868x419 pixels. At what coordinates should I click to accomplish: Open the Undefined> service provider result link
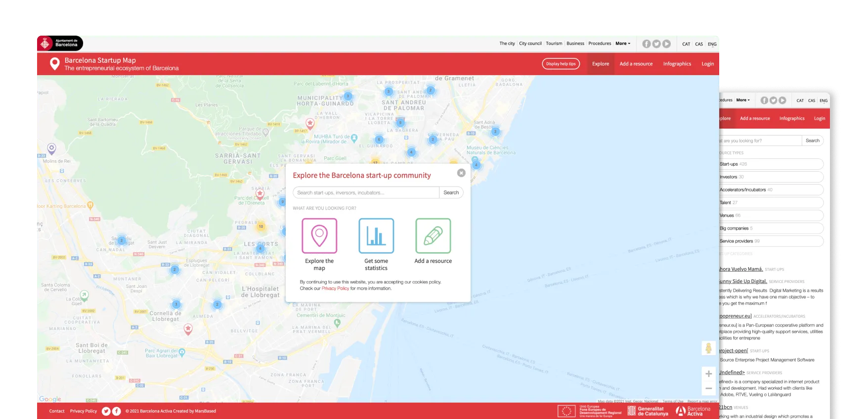click(x=732, y=372)
